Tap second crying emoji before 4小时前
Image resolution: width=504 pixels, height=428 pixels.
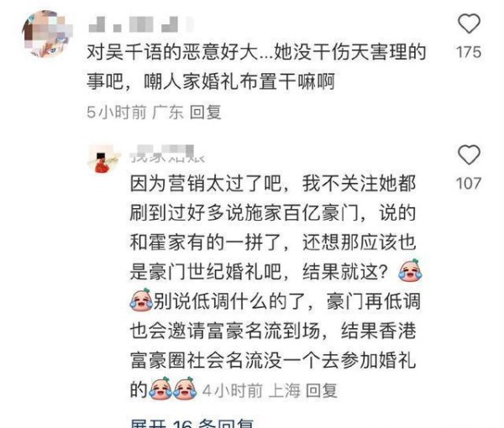pos(185,389)
